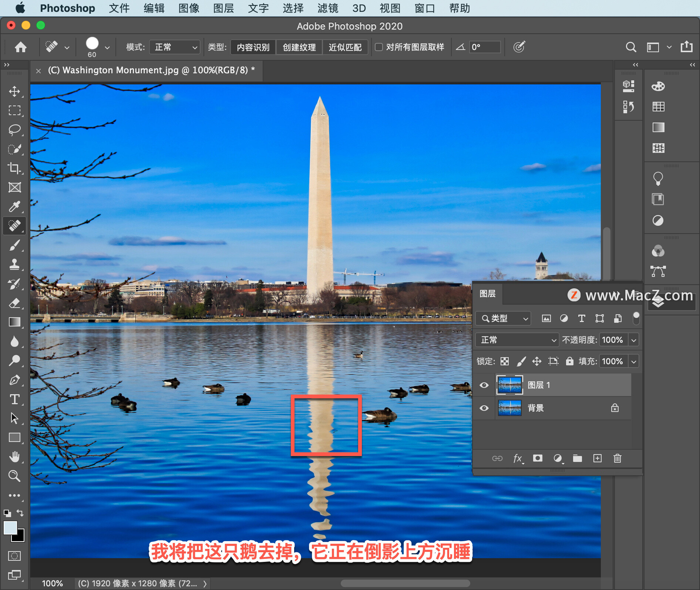Image resolution: width=700 pixels, height=590 pixels.
Task: Create new group folder icon
Action: tap(577, 459)
